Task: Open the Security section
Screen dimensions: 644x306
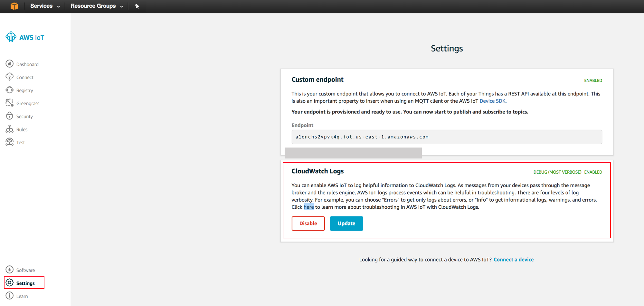Action: pos(24,116)
